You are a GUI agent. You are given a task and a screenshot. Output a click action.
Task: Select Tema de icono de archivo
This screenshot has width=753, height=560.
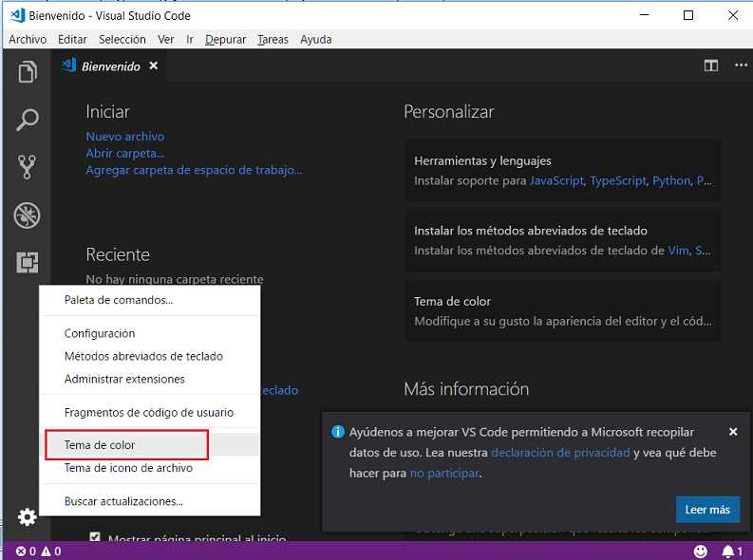tap(150, 468)
